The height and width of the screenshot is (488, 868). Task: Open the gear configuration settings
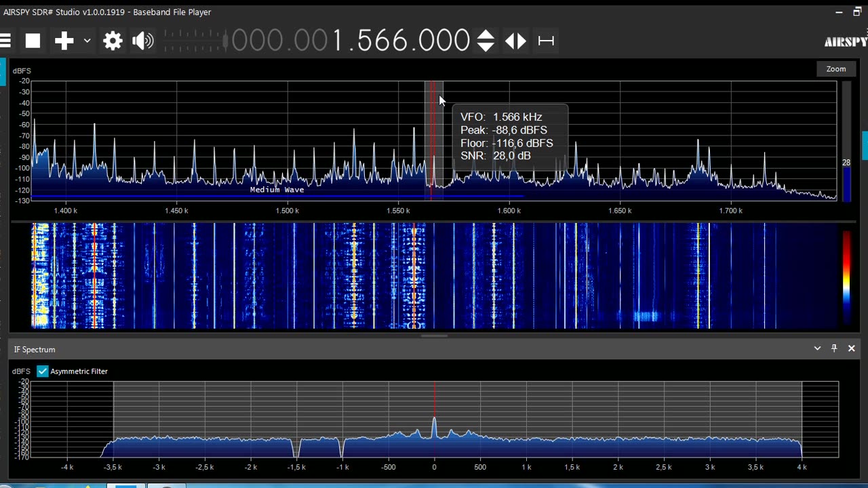[x=113, y=41]
